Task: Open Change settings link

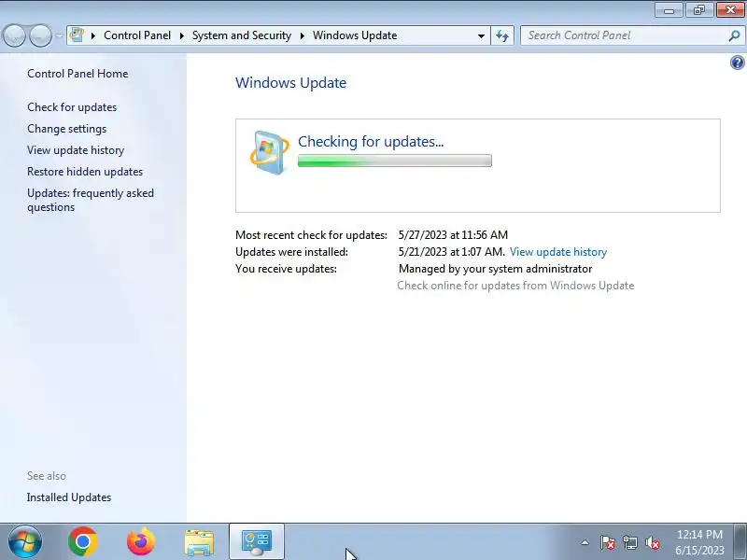Action: tap(66, 129)
